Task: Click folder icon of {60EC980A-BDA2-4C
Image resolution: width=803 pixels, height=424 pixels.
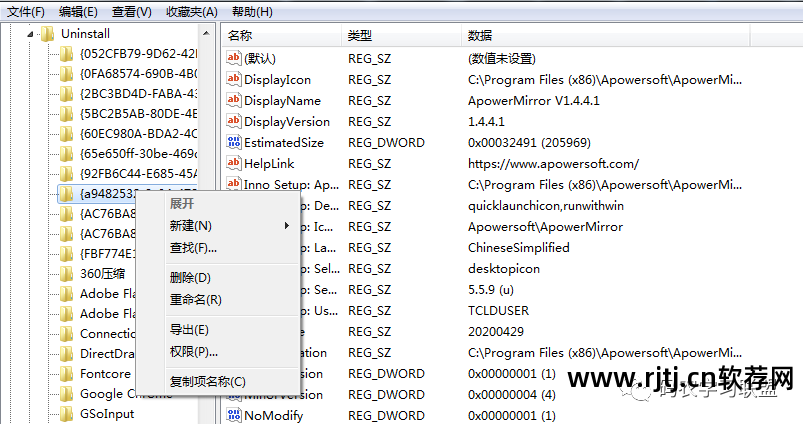Action: pos(67,134)
